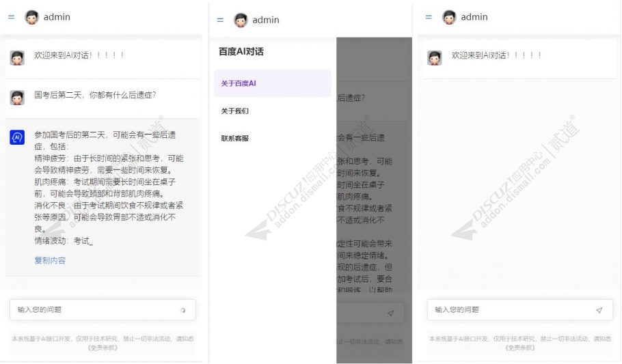Image resolution: width=622 pixels, height=364 pixels.
Task: Click 百度AI对话 drawer title
Action: tap(241, 51)
